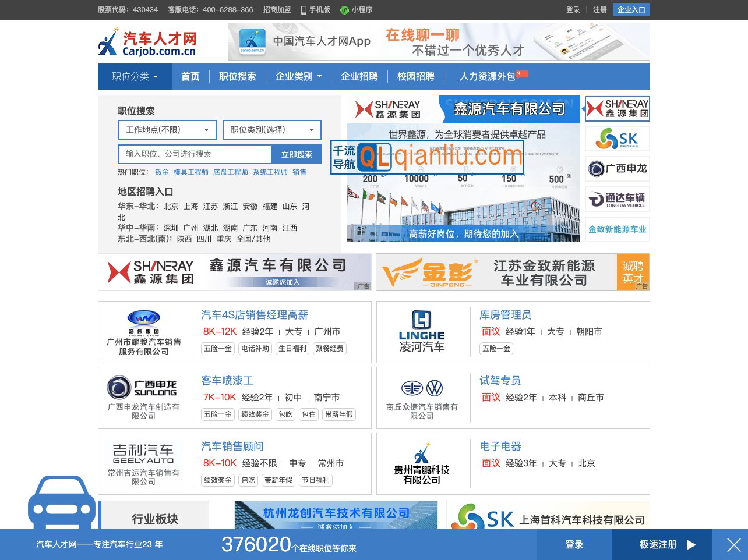748x560 pixels.
Task: Select 企业招聘 in the navigation bar
Action: click(x=359, y=76)
